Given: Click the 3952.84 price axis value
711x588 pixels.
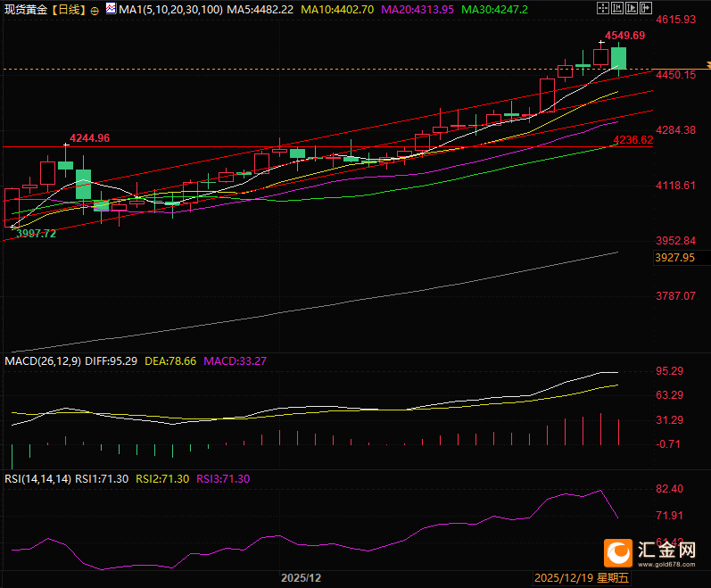Looking at the screenshot, I should pyautogui.click(x=675, y=241).
